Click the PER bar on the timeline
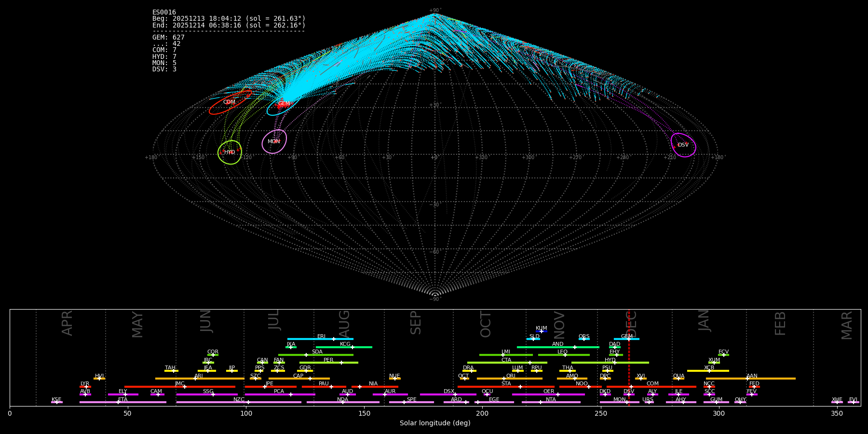The image size is (868, 434). (x=329, y=363)
